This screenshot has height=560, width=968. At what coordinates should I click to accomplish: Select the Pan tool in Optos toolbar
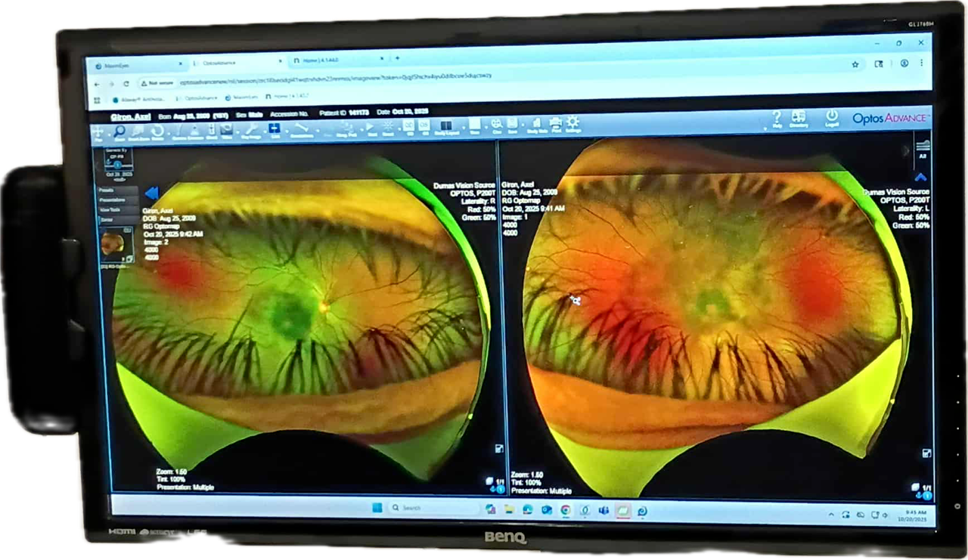(x=99, y=134)
